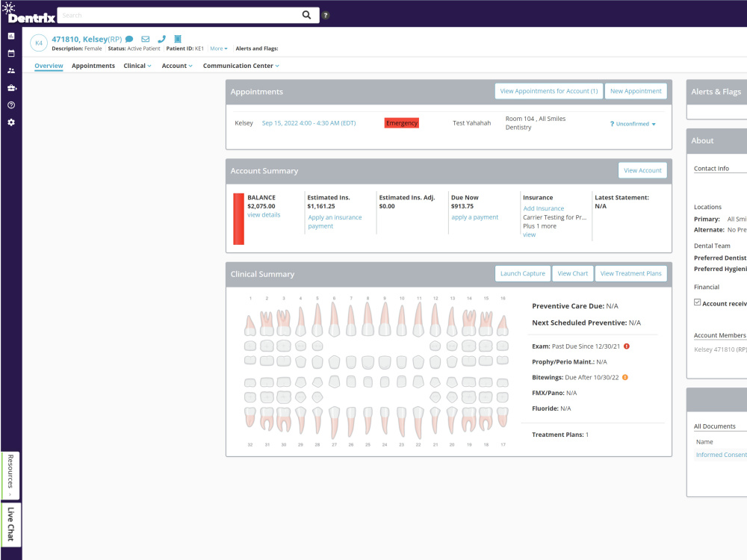The image size is (747, 560).
Task: Click the red balance indicator bar
Action: pos(239,219)
